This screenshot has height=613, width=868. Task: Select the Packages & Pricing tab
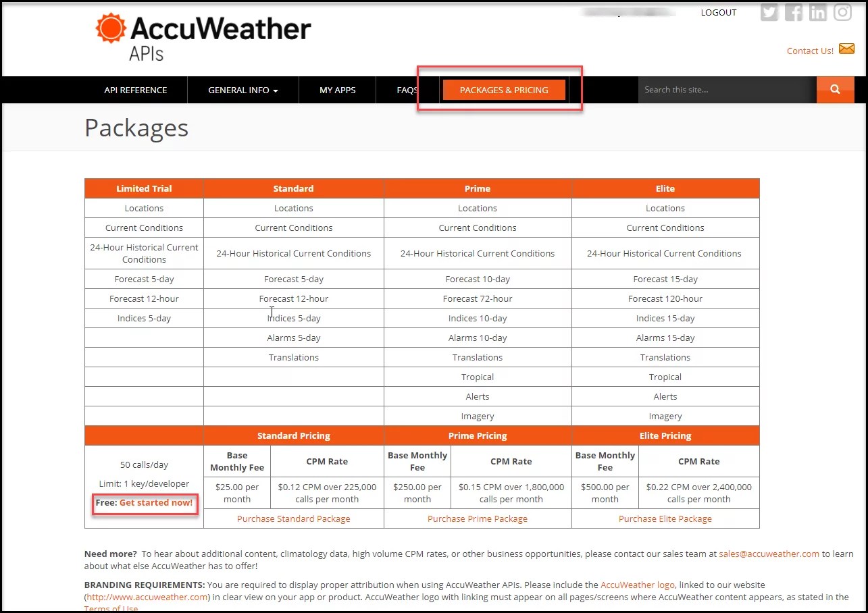(504, 90)
